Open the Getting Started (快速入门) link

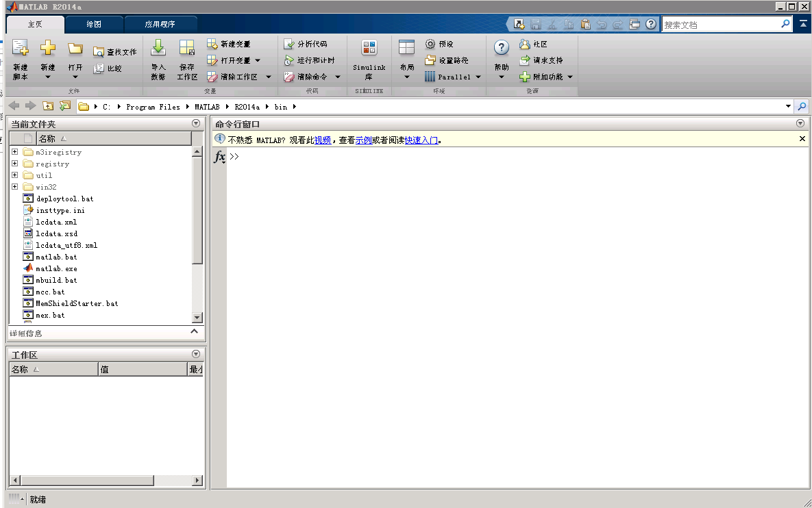[421, 140]
